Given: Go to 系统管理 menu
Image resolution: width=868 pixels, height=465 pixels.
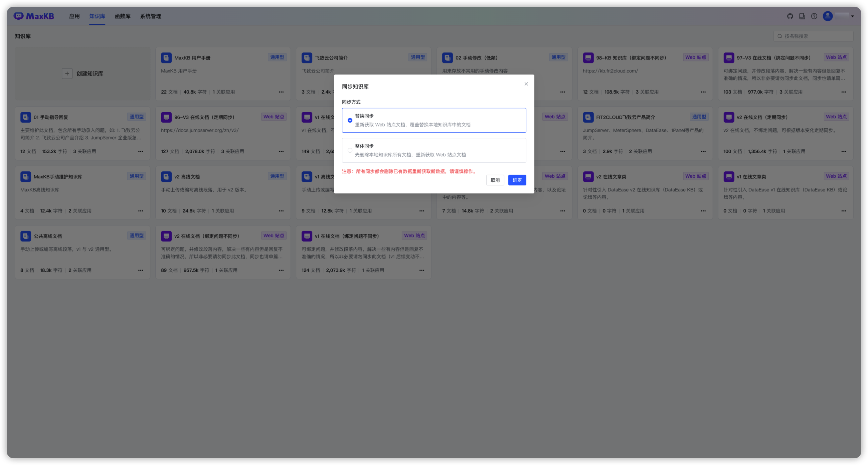Looking at the screenshot, I should click(x=151, y=16).
